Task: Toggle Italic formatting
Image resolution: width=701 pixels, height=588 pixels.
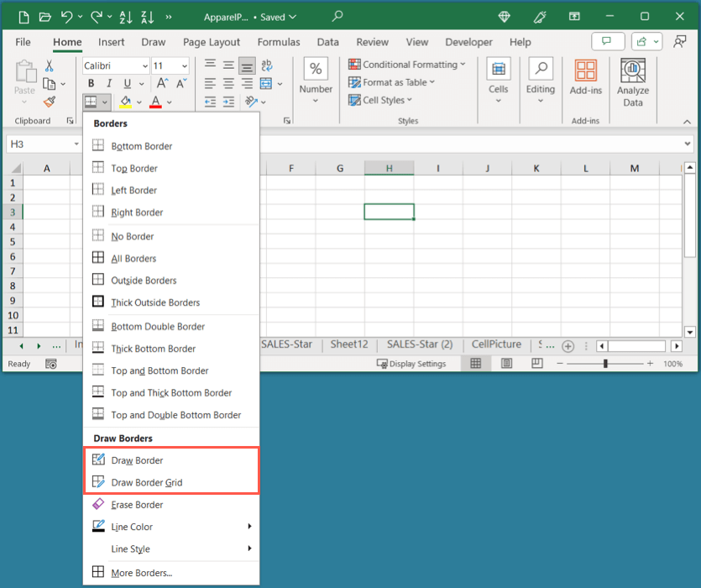Action: pyautogui.click(x=109, y=83)
